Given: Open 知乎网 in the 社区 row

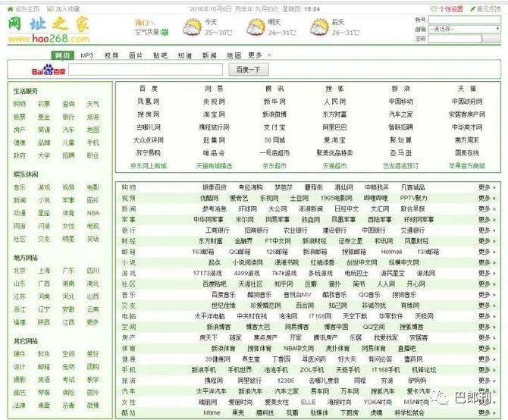Looking at the screenshot, I should pos(284,284).
